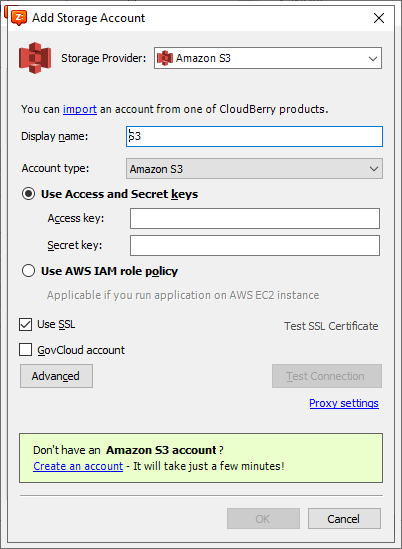402x549 pixels.
Task: Open the Storage Provider dropdown
Action: pyautogui.click(x=268, y=58)
